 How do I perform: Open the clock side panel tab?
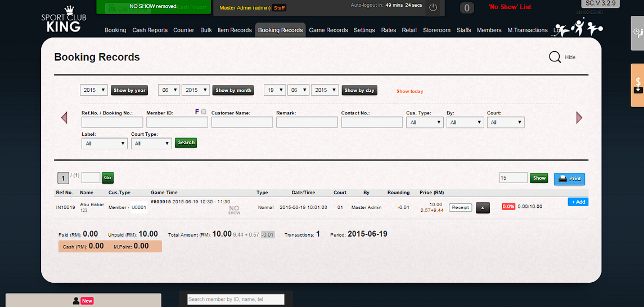pyautogui.click(x=637, y=32)
